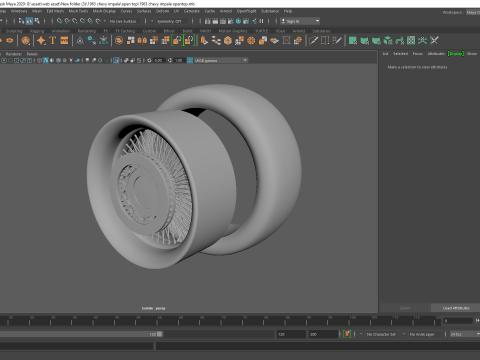Open the Mesh Display menu
The height and width of the screenshot is (360, 480).
(x=104, y=11)
